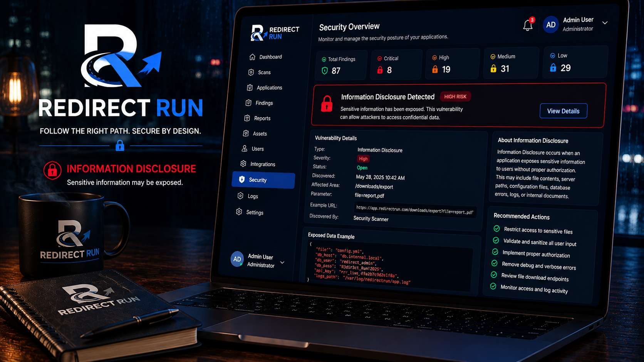Expand the Admin User menu in sidebar footer
Screen dimensions: 644x362
pos(282,262)
